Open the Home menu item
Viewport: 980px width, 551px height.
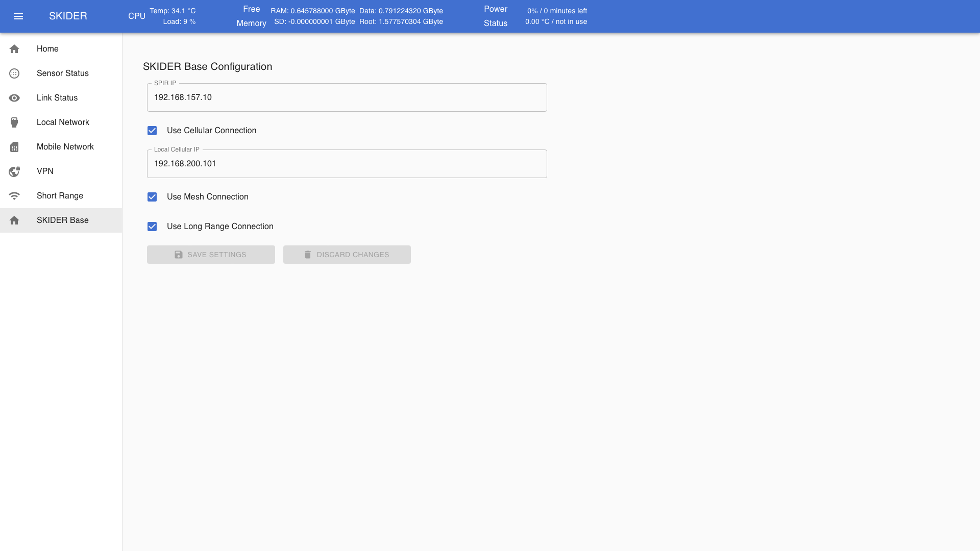tap(61, 49)
